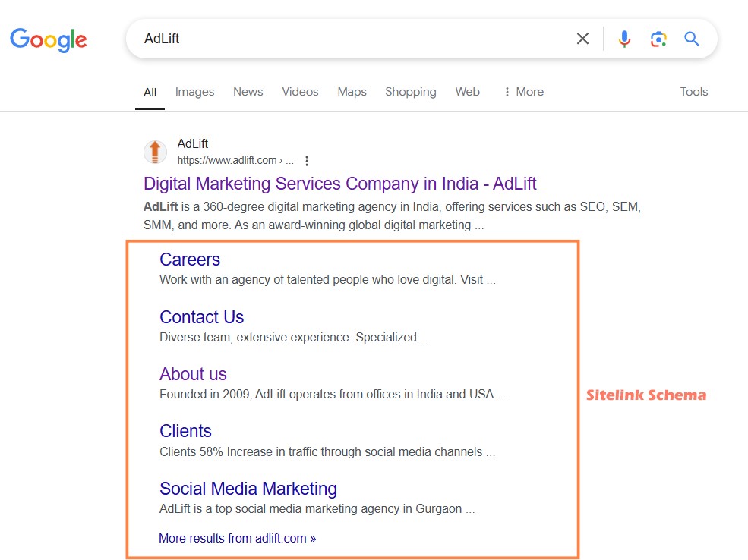Click the 'Founded in 2009' snippet text
This screenshot has height=560, width=748.
pyautogui.click(x=333, y=394)
